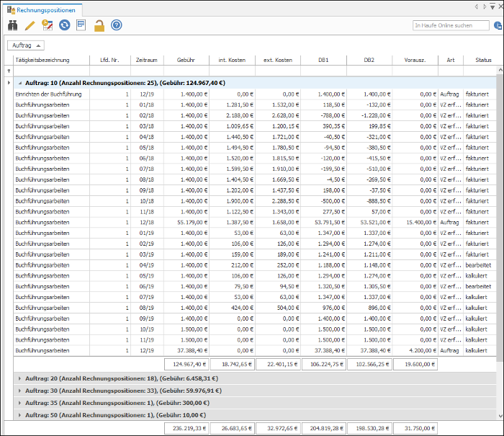Click total Gebühr 236.219,33 €
This screenshot has height=436, width=504.
click(x=186, y=429)
